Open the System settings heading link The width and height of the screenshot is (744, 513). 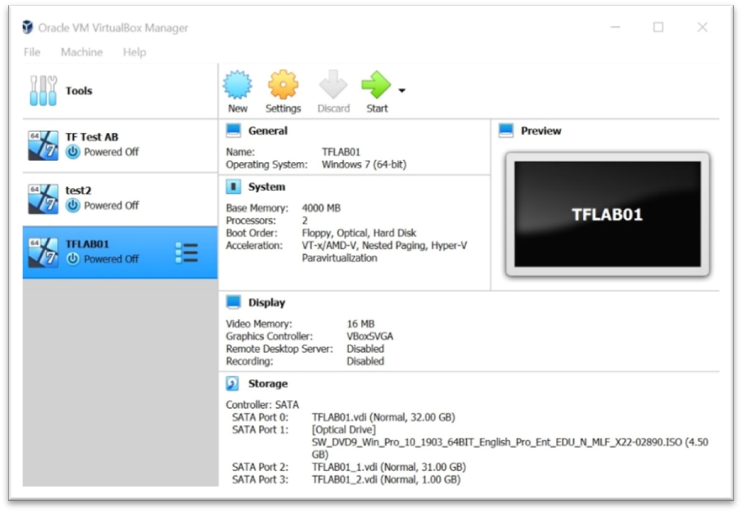(x=267, y=187)
